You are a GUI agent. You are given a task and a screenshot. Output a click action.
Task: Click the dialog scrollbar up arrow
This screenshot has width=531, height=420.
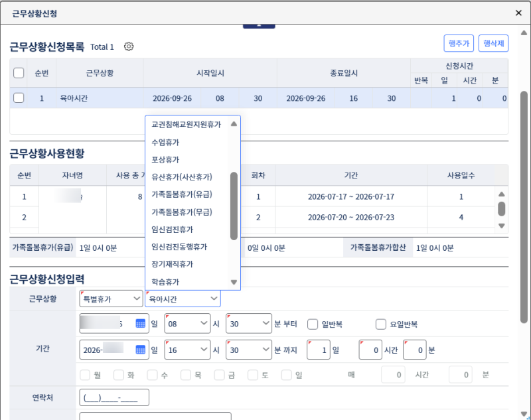pyautogui.click(x=524, y=33)
